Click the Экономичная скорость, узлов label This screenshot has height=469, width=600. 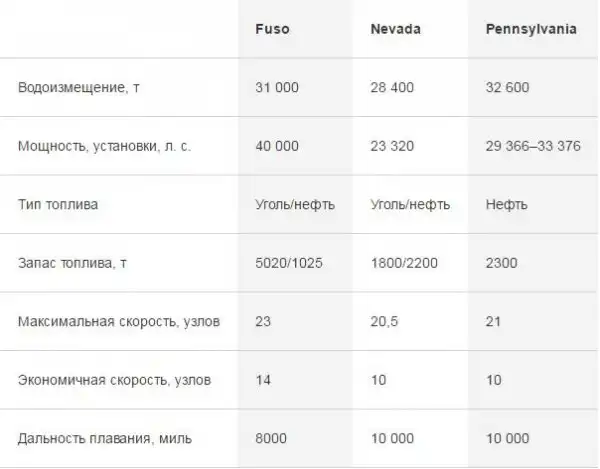[115, 380]
